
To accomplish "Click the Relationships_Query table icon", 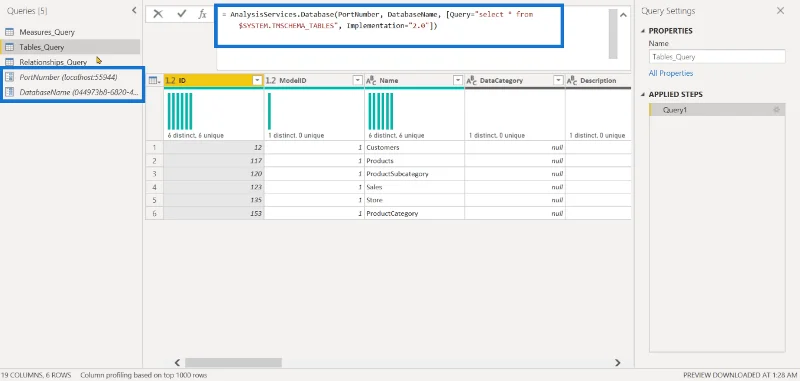I will [9, 62].
